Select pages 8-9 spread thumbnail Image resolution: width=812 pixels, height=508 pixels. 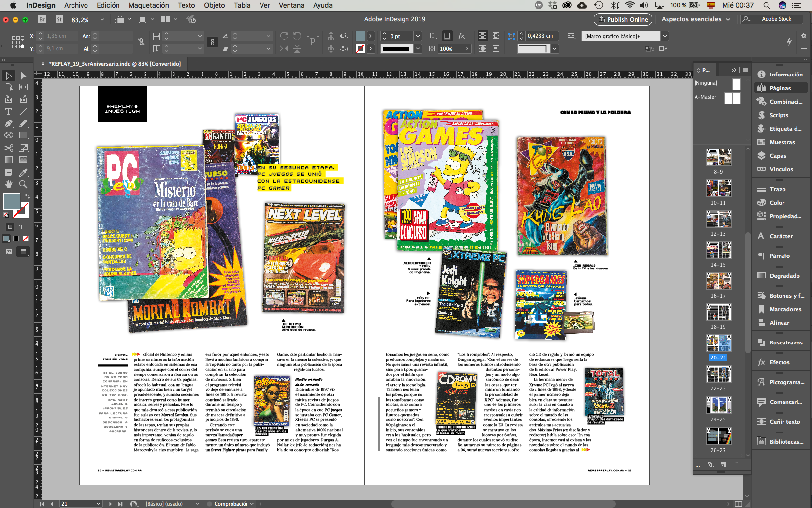point(718,158)
